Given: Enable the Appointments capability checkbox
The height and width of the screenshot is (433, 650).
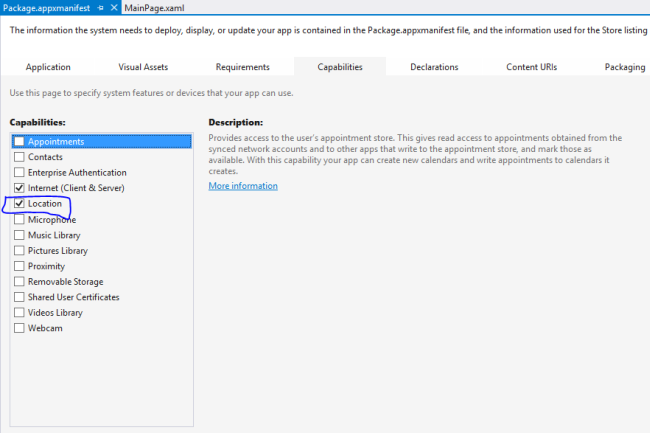Looking at the screenshot, I should point(19,141).
